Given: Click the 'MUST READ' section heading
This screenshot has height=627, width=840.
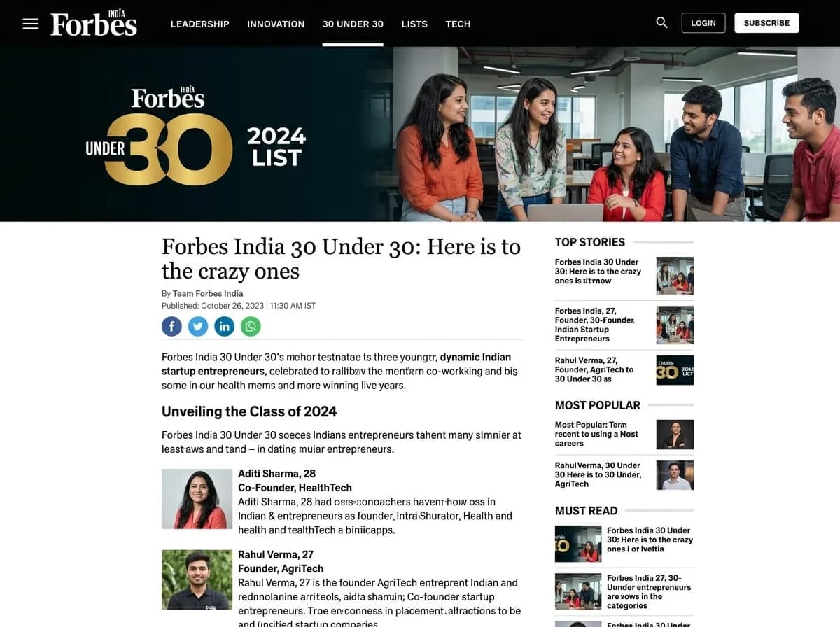Looking at the screenshot, I should click(x=587, y=511).
